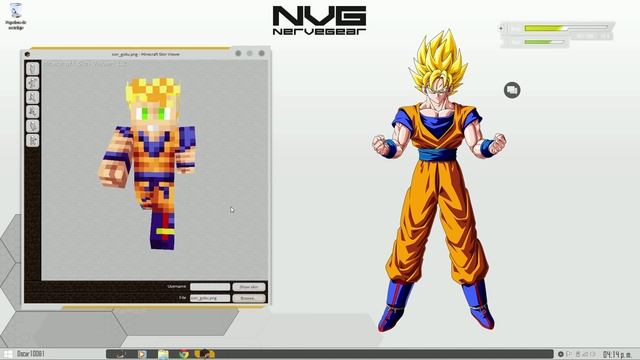Select the first pose icon in Skin Viewer sidebar
Viewport: 640px width, 360px height.
33,69
